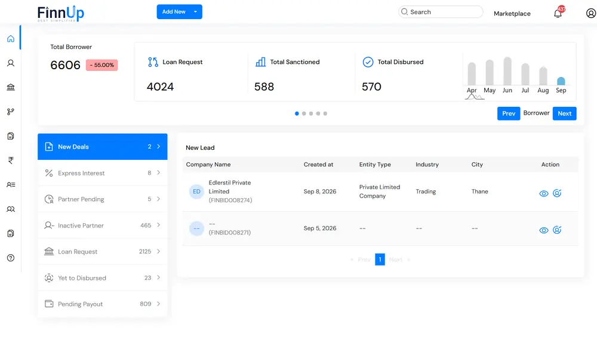Select the second carousel dot

(304, 113)
